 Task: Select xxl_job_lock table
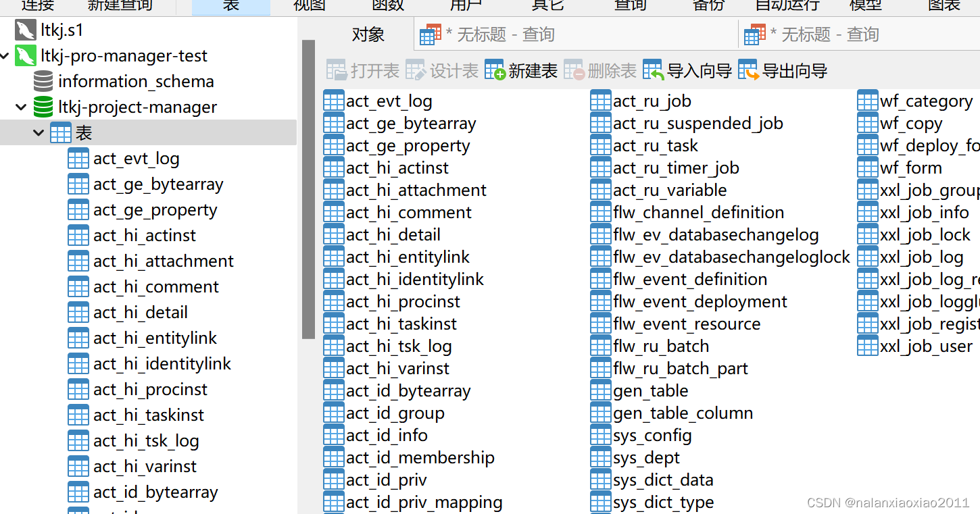tap(925, 235)
